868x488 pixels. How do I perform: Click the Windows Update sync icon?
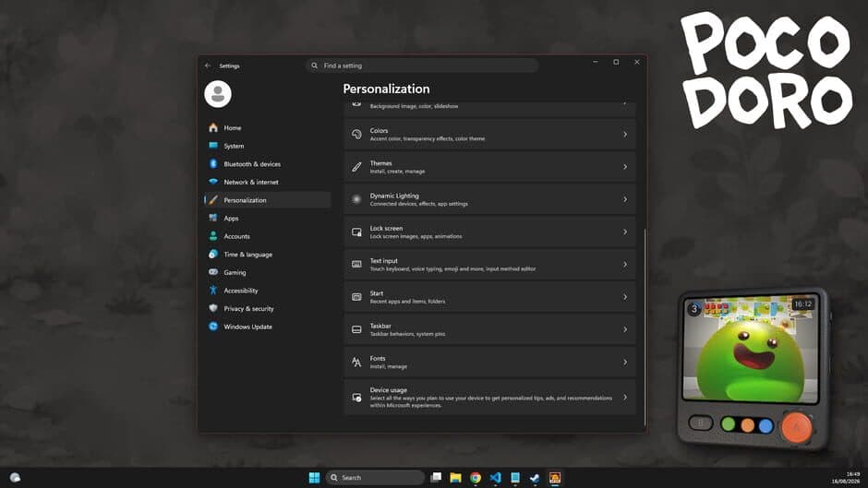tap(213, 327)
